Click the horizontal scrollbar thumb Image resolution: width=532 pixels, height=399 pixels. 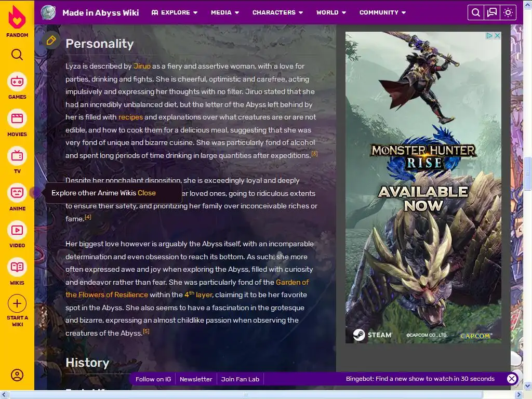[x=246, y=394]
